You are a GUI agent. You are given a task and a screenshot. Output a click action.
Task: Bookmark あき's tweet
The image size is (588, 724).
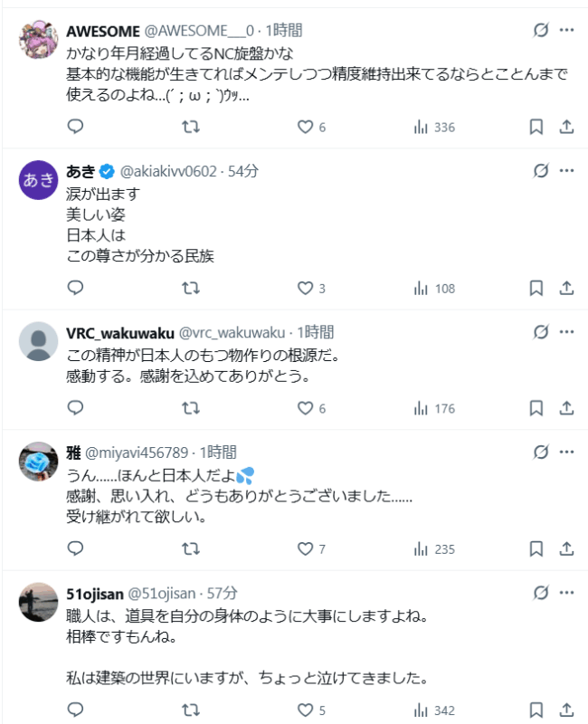(x=536, y=289)
